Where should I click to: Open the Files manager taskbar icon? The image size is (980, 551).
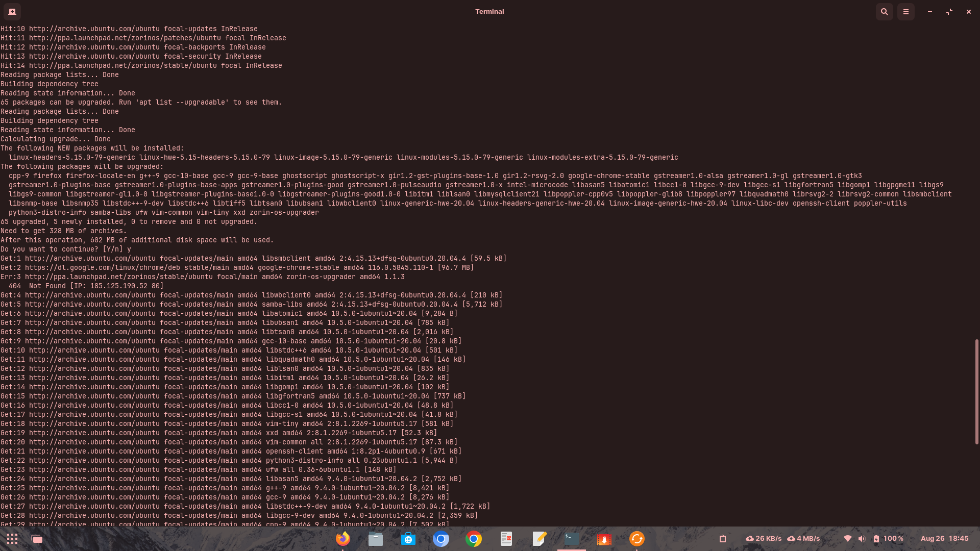(x=376, y=539)
